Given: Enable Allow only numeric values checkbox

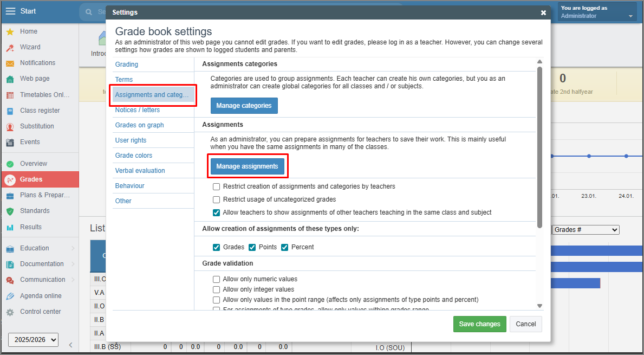Looking at the screenshot, I should coord(216,280).
